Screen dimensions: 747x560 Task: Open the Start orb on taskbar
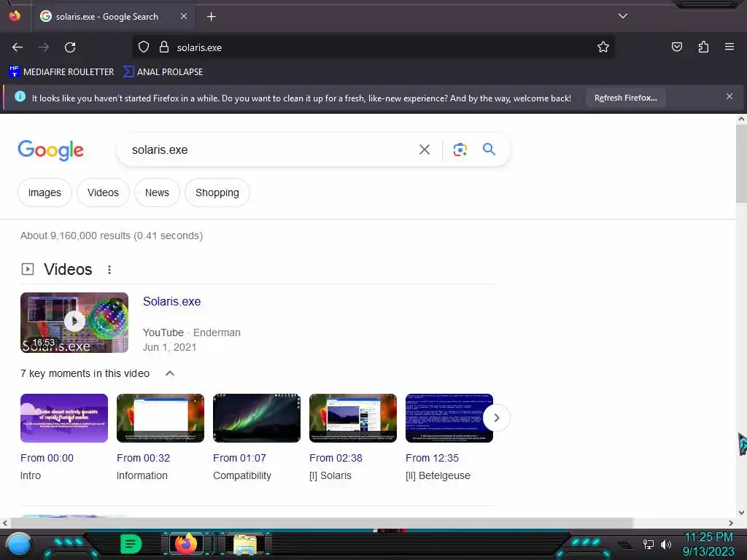(x=20, y=544)
